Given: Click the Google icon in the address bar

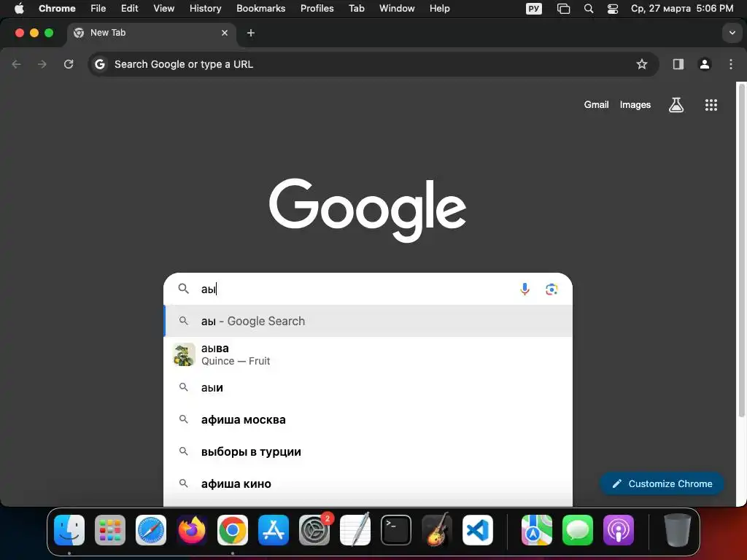Looking at the screenshot, I should click(99, 64).
